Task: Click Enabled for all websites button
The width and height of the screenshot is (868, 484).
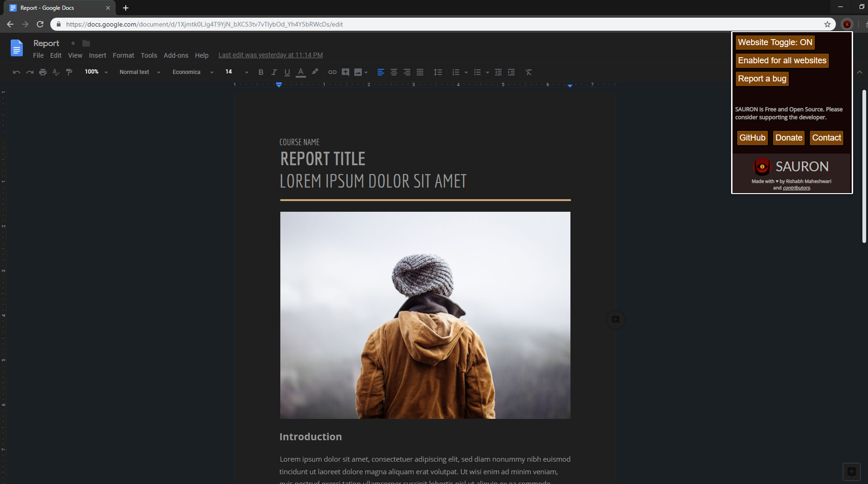Action: pyautogui.click(x=782, y=60)
